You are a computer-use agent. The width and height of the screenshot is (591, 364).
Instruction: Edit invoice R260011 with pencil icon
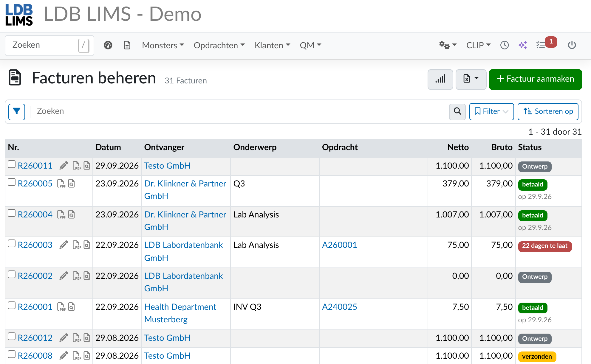point(64,166)
